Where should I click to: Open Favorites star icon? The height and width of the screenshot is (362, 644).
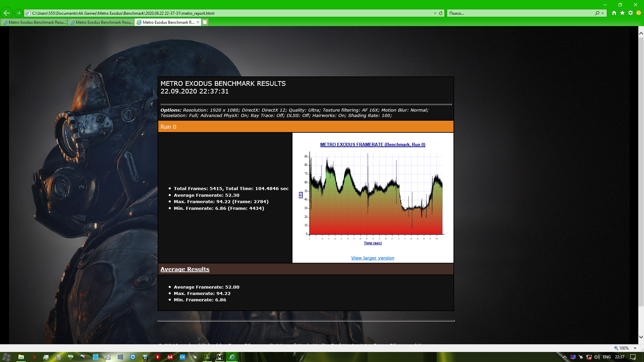point(622,13)
